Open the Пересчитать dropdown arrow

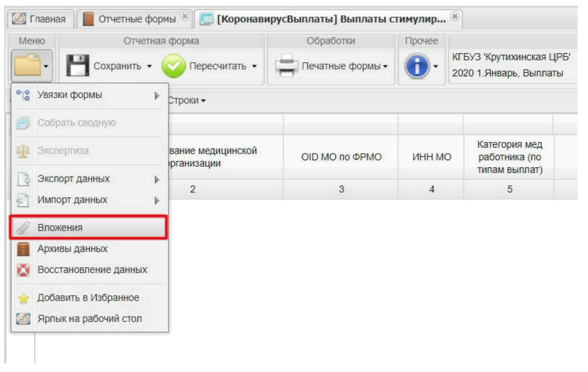[x=254, y=66]
